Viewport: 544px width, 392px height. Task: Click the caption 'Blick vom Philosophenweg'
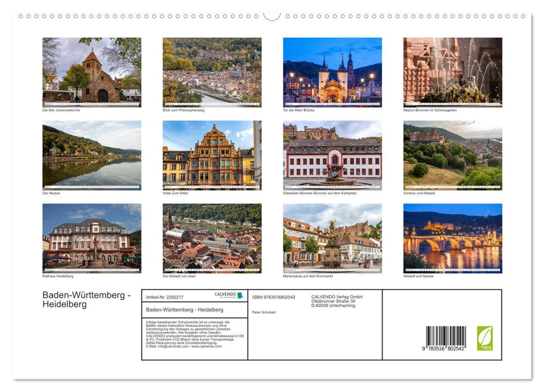tap(184, 110)
